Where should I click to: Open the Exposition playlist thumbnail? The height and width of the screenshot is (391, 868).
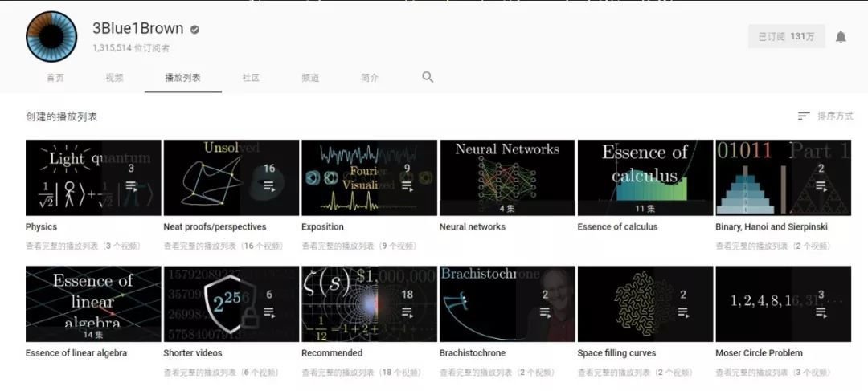tap(369, 177)
